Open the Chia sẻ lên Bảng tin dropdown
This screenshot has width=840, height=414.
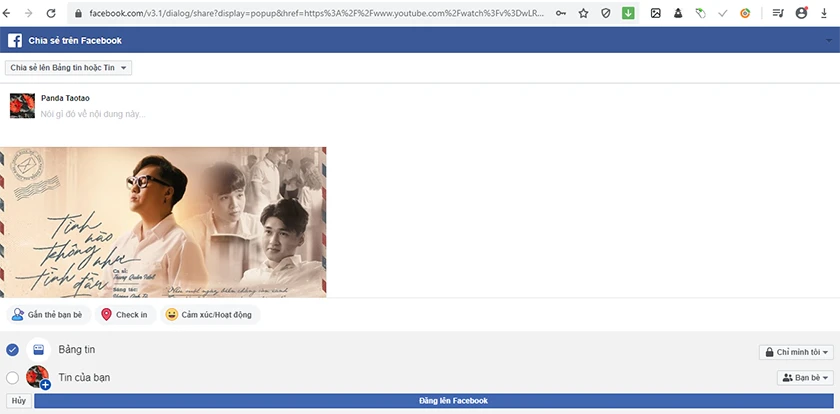coord(68,68)
